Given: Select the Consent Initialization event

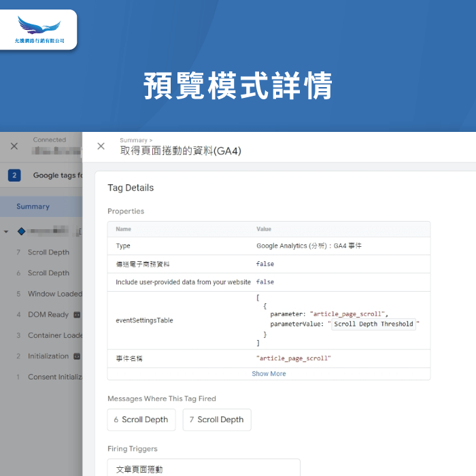Looking at the screenshot, I should point(54,377).
